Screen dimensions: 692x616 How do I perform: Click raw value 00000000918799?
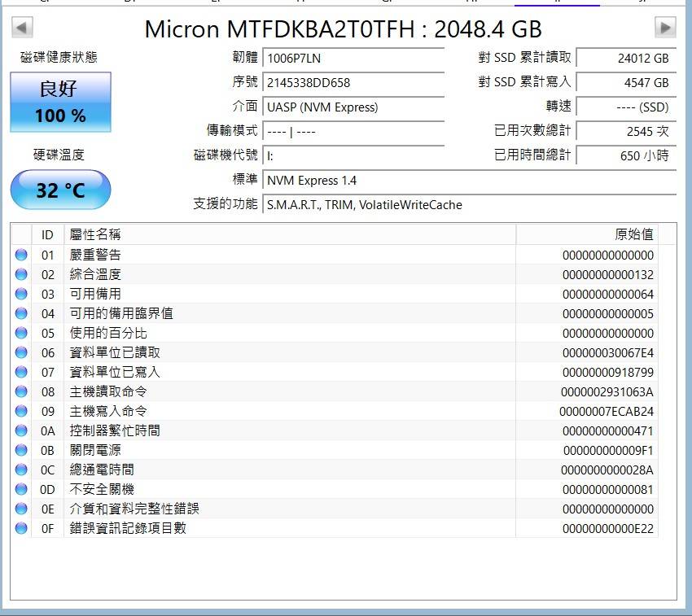(607, 373)
